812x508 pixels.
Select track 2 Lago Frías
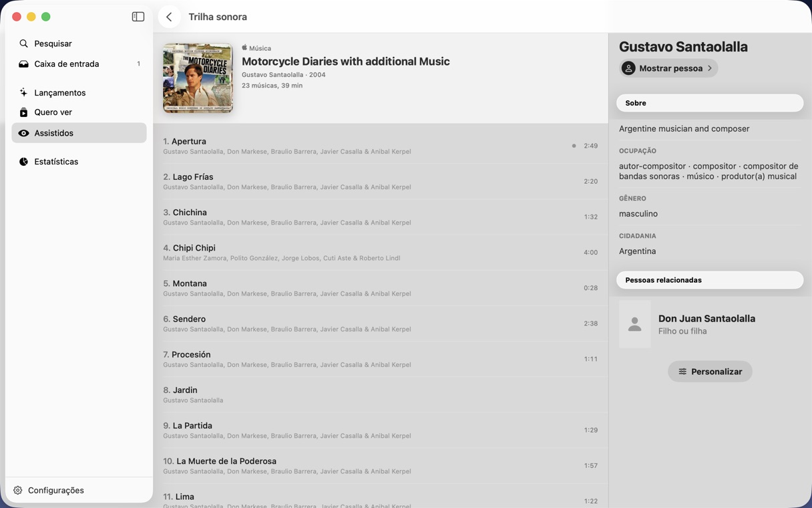coord(381,181)
